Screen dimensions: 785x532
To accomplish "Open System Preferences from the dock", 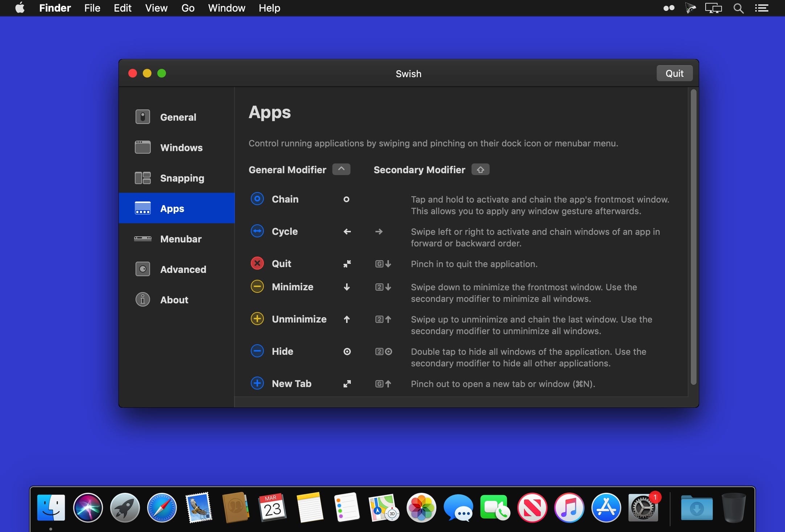I will point(643,507).
